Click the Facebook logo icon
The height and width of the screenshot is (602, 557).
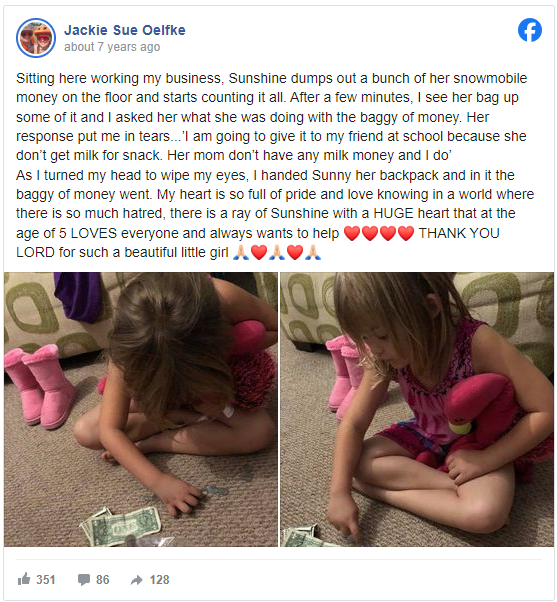coord(530,30)
